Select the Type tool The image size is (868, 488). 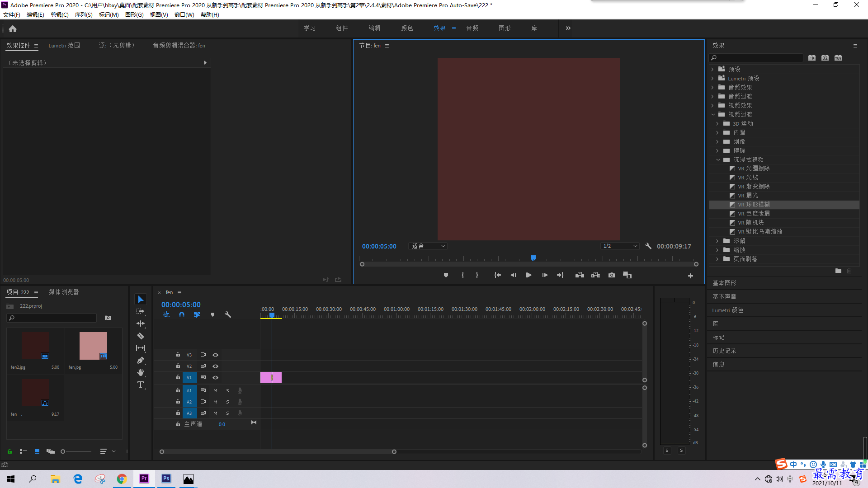pos(141,385)
